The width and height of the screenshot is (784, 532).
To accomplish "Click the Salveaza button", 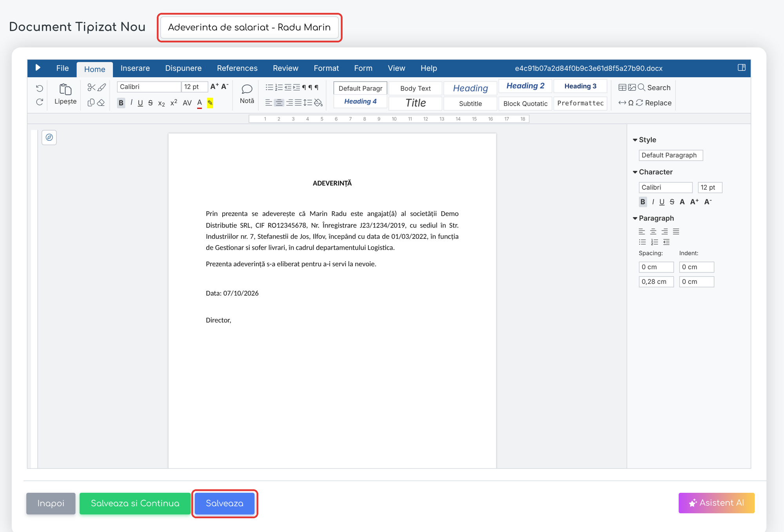I will [x=225, y=503].
